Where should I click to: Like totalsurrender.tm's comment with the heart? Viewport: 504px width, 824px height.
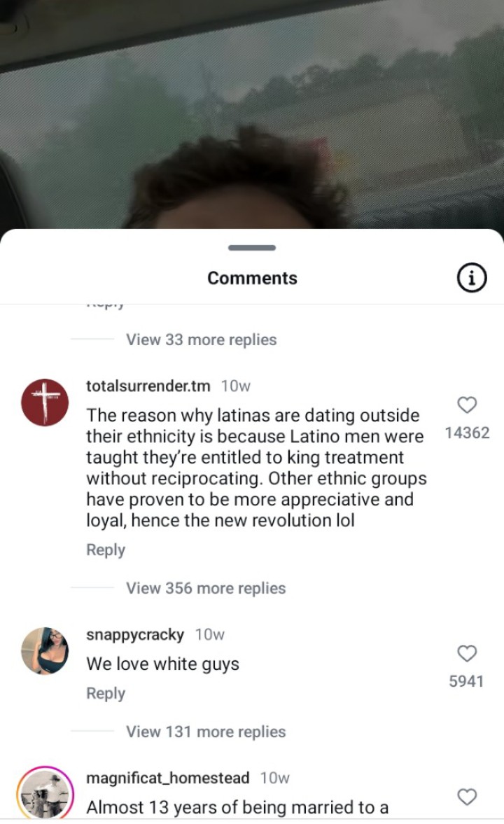tap(467, 405)
